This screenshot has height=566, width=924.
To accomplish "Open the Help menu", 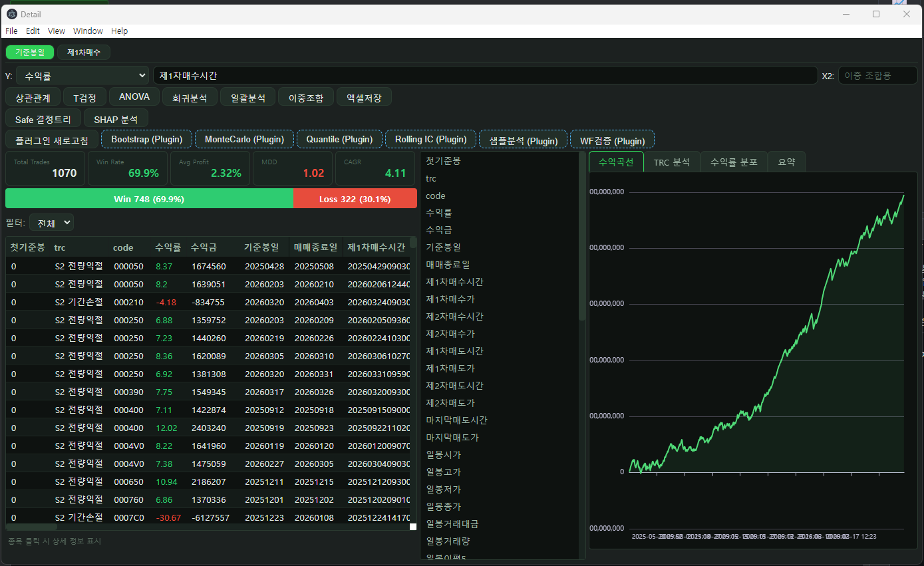I will [120, 31].
